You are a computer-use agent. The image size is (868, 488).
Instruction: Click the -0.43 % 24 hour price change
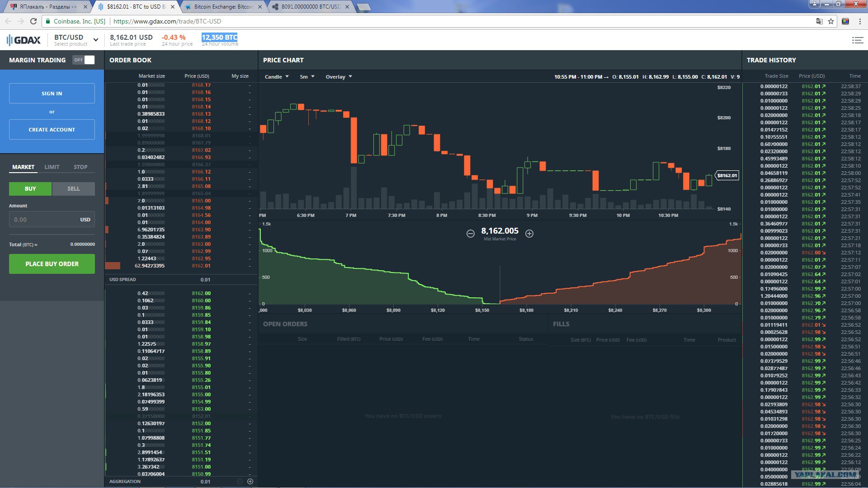[x=174, y=38]
